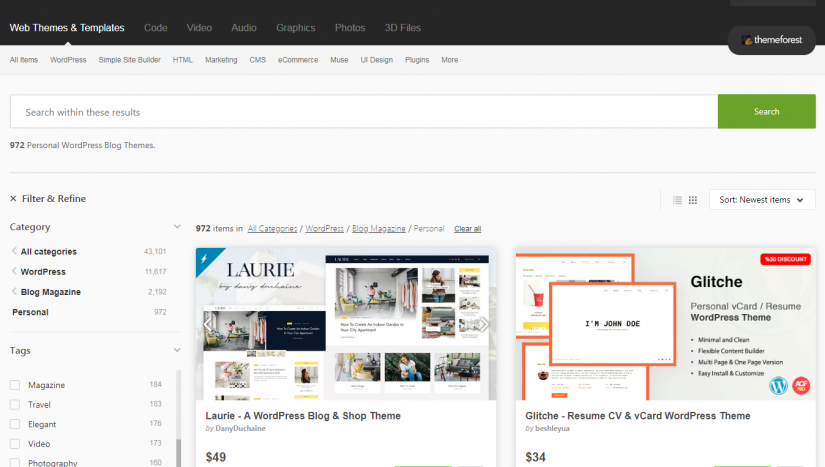This screenshot has height=467, width=825.
Task: Switch to grid view icon
Action: [693, 200]
